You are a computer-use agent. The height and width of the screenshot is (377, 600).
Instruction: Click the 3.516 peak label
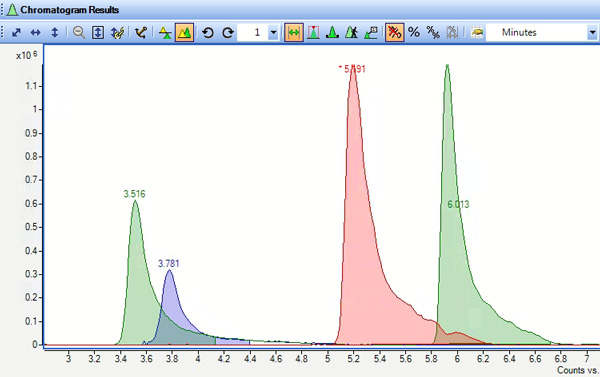(x=134, y=194)
